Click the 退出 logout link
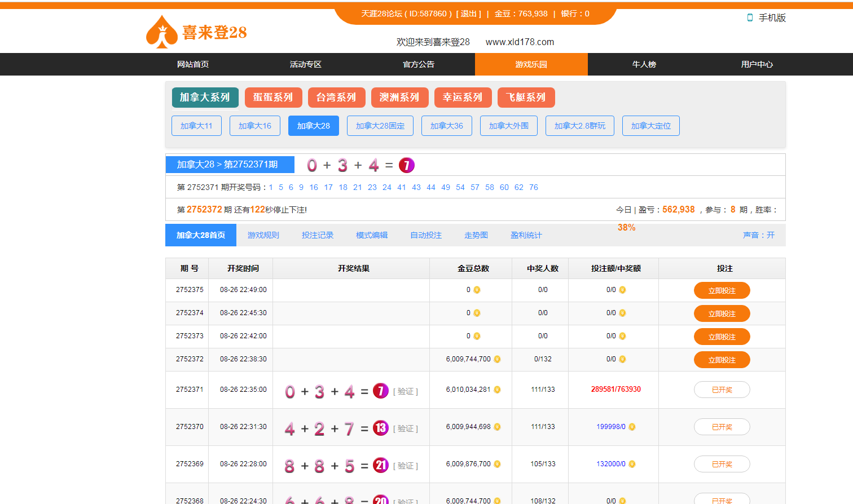853x504 pixels. pyautogui.click(x=468, y=14)
